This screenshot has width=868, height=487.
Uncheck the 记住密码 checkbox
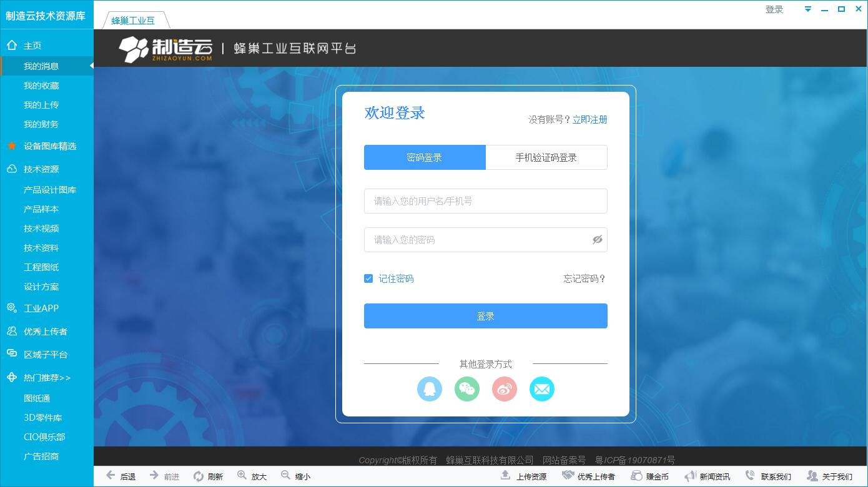(x=368, y=278)
